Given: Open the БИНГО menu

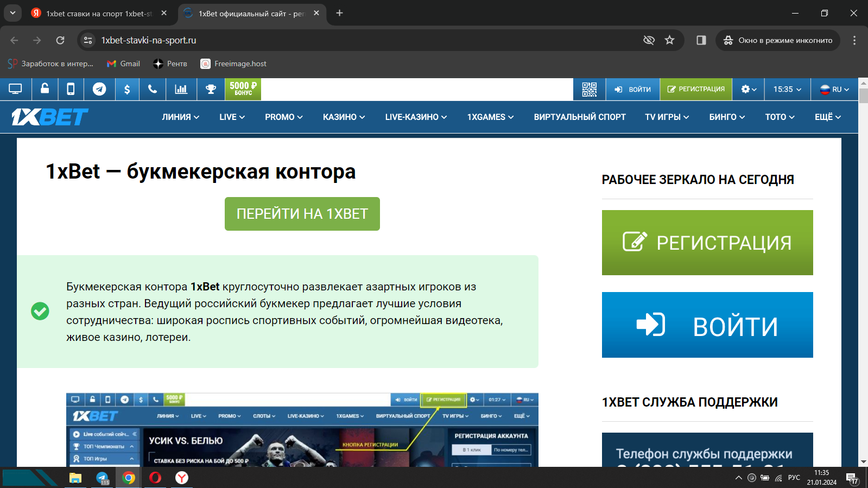Looking at the screenshot, I should pyautogui.click(x=727, y=117).
